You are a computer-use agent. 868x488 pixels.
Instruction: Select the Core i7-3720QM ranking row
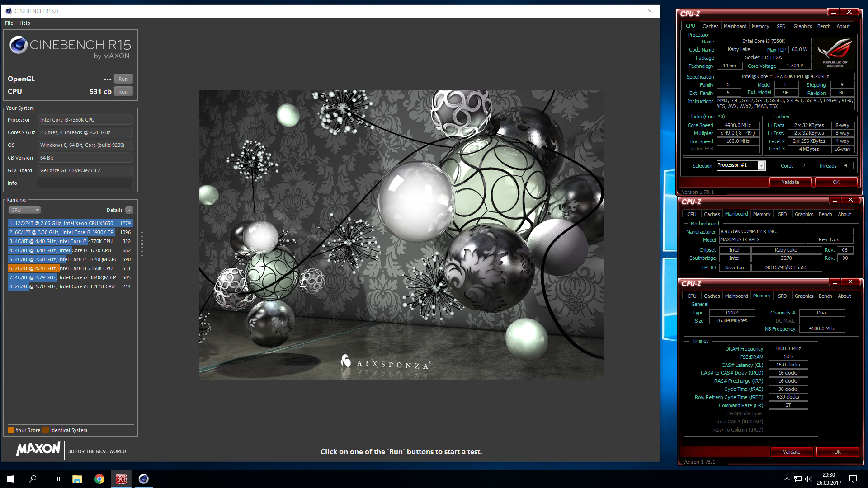click(x=70, y=259)
